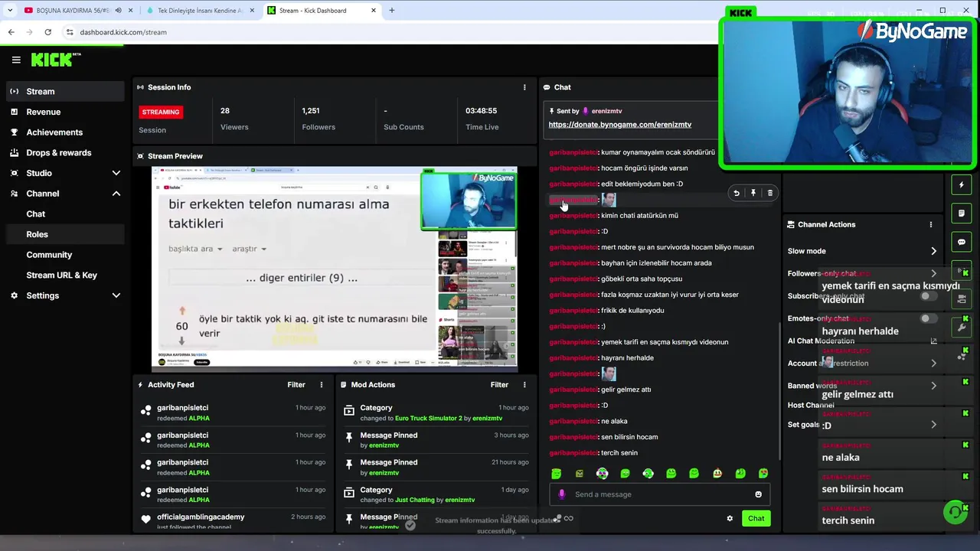Click the red STREAMING status badge
The width and height of the screenshot is (980, 551).
coord(161,112)
